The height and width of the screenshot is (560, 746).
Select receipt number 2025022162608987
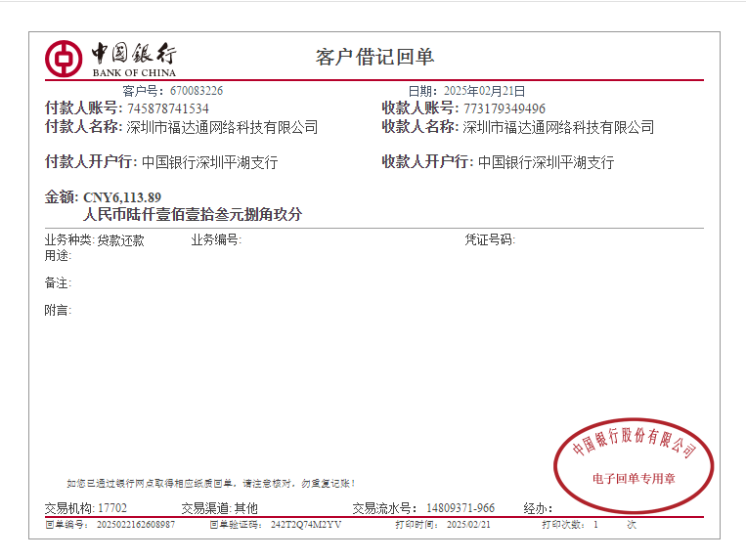136,525
